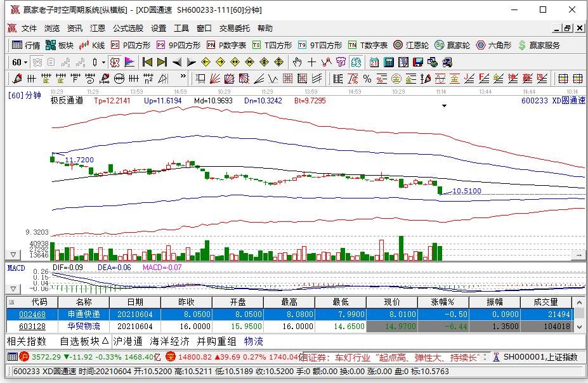The height and width of the screenshot is (383, 588).
Task: Click the percent % tool icon
Action: [367, 79]
